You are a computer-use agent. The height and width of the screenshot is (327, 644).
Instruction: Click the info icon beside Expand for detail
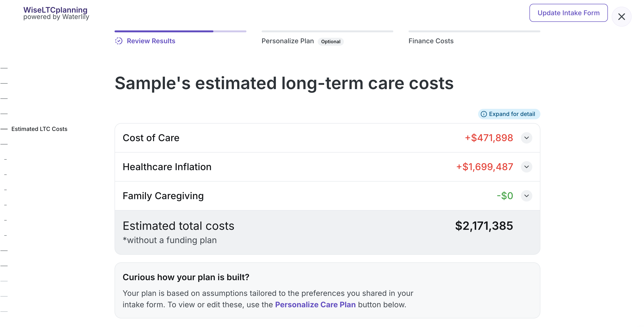click(x=484, y=114)
